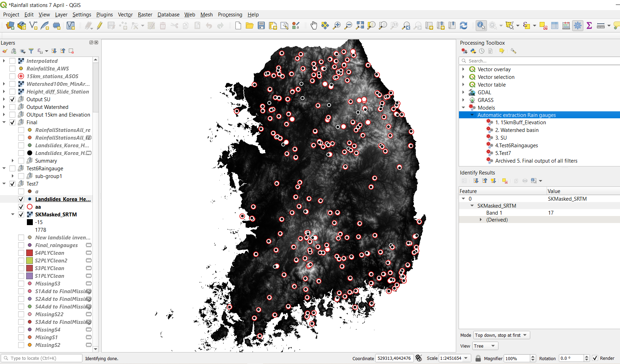
Task: Toggle visibility of the SKMasked_SRTM layer
Action: point(21,214)
